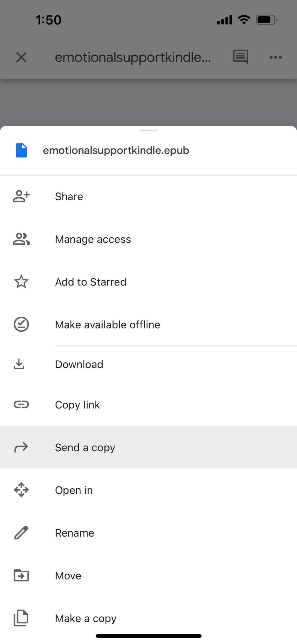The height and width of the screenshot is (644, 297).
Task: Choose Make a copy
Action: tap(148, 618)
